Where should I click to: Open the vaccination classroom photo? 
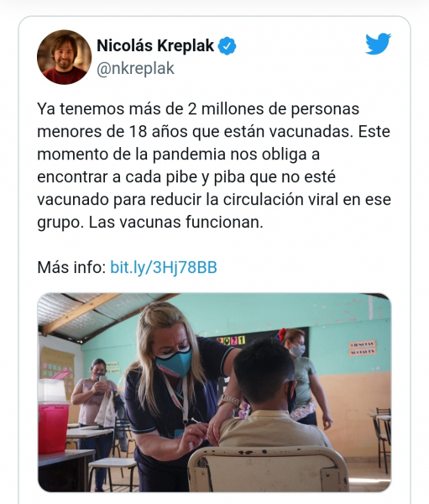coord(214,392)
